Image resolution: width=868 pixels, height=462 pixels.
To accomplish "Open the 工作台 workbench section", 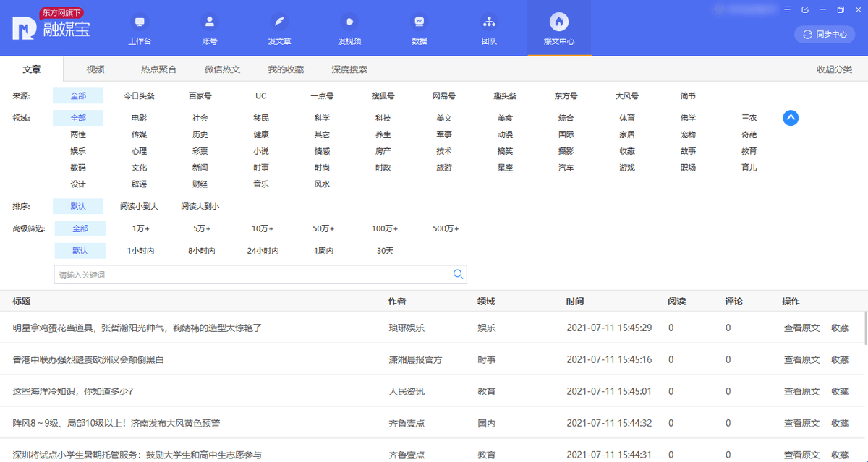I will coord(140,29).
